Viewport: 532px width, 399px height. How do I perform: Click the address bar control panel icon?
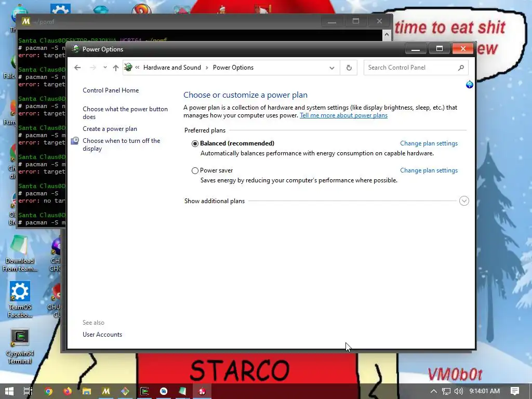click(128, 67)
